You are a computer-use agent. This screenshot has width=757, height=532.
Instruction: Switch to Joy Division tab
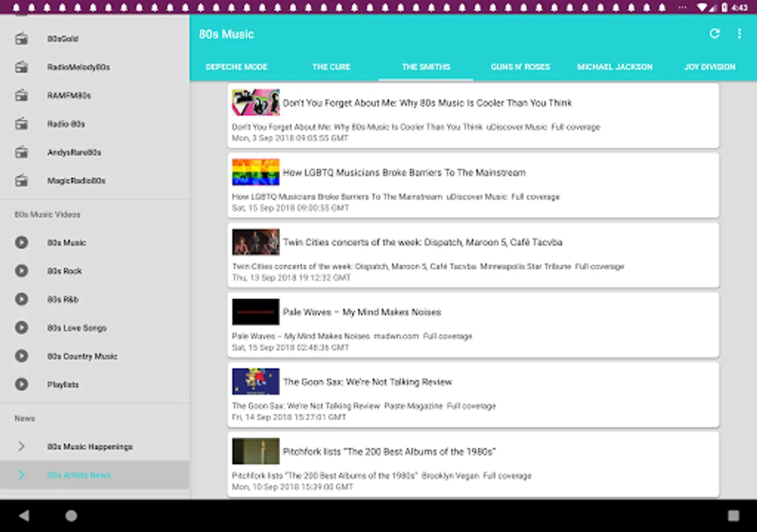pos(710,67)
